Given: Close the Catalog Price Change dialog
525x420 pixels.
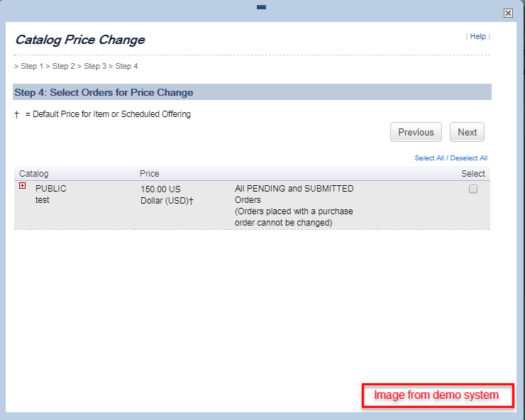Looking at the screenshot, I should 508,13.
